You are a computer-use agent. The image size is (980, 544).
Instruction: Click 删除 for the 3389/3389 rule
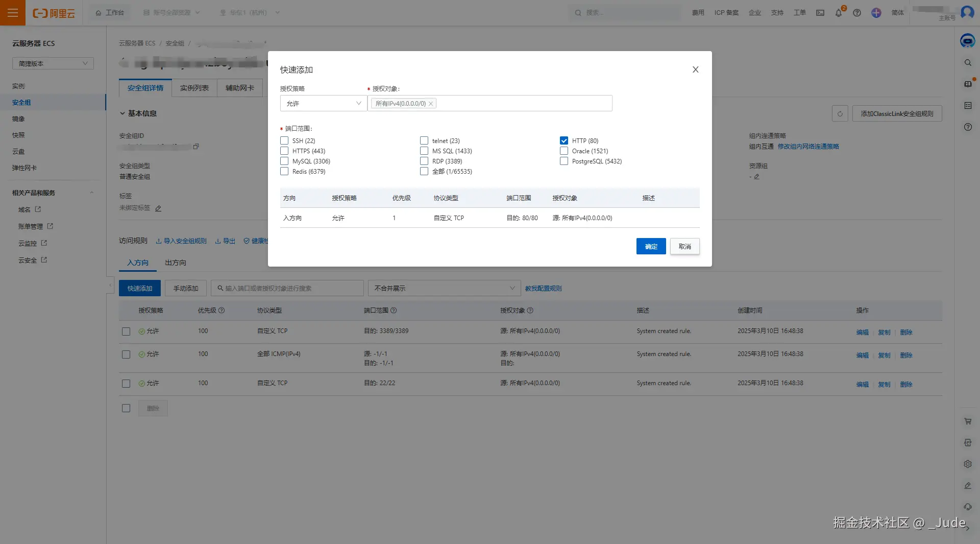point(906,332)
